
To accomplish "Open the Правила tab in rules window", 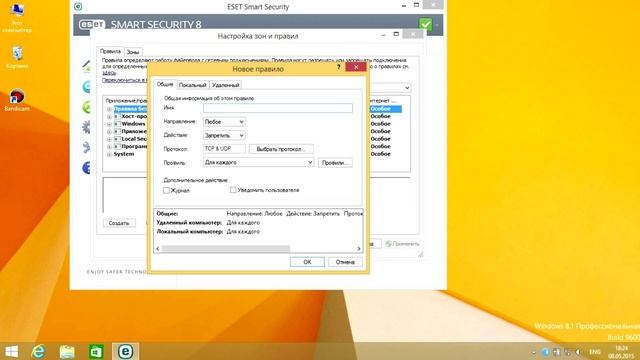I will [110, 51].
